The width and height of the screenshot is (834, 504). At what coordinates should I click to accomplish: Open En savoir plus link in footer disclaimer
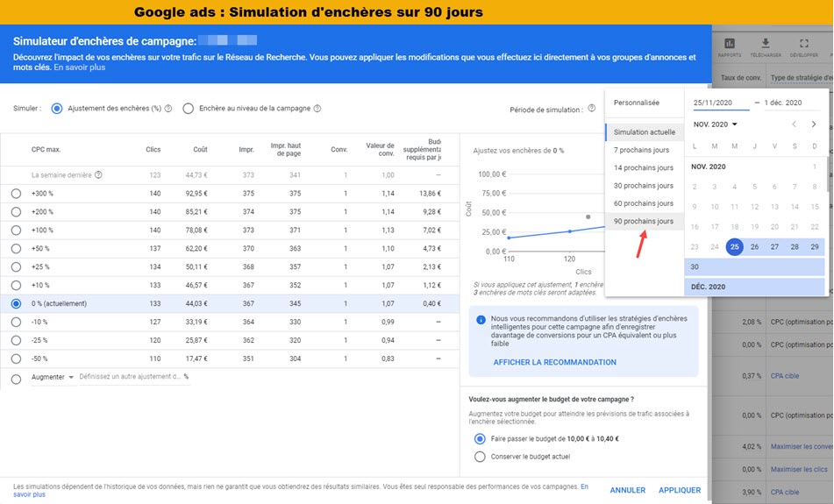click(x=585, y=486)
